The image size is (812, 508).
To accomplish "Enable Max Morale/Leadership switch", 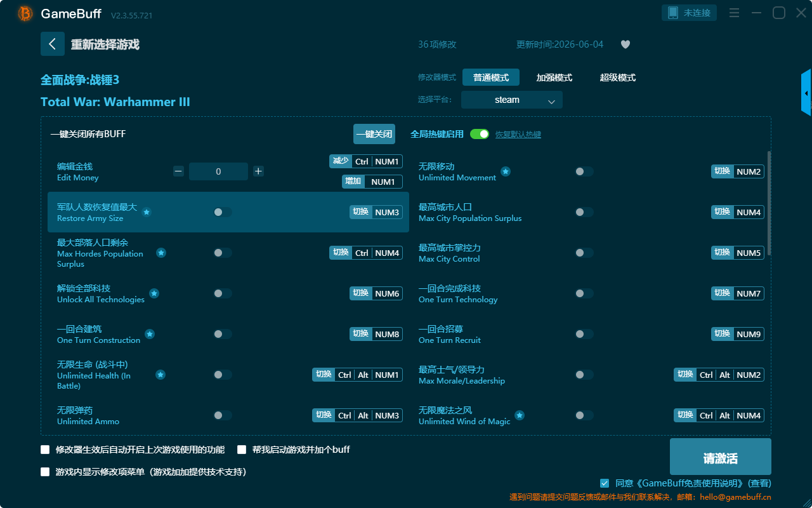I will (584, 375).
